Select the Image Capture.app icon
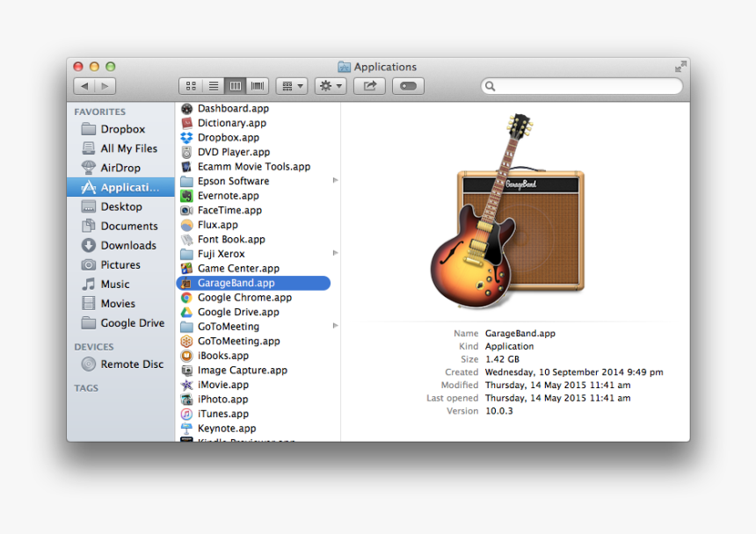Image resolution: width=756 pixels, height=534 pixels. [x=186, y=371]
